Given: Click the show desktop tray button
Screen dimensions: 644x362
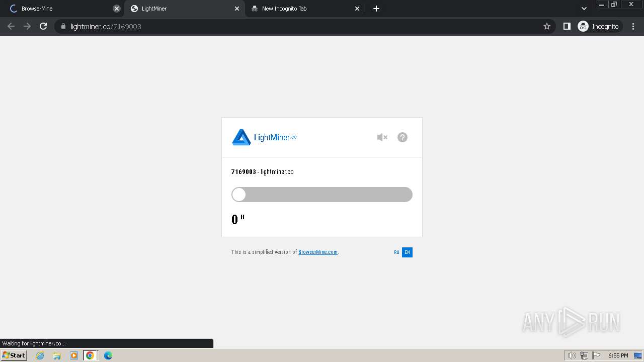Looking at the screenshot, I should [638, 355].
